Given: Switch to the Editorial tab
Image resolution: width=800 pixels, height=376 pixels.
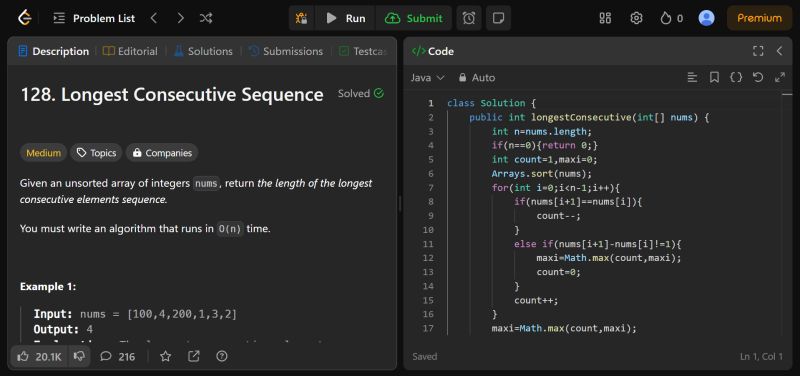Looking at the screenshot, I should click(130, 51).
